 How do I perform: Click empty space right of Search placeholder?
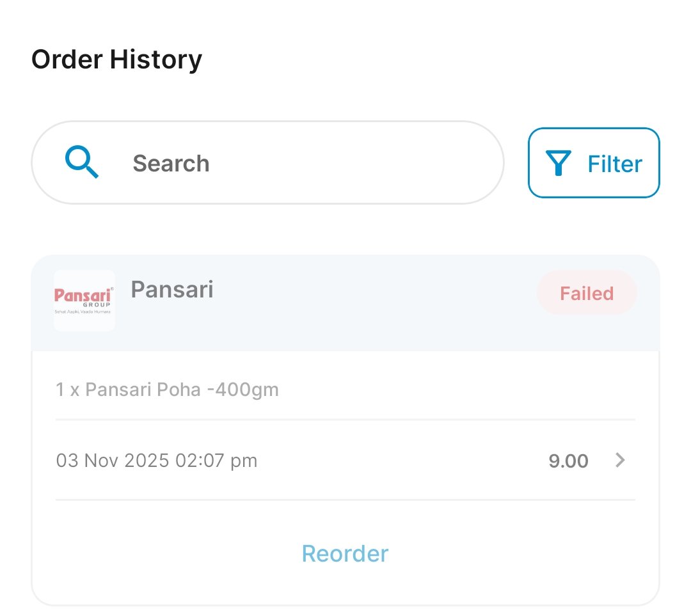pos(358,163)
